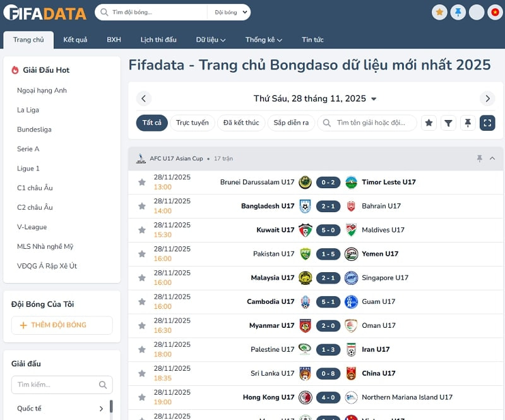Enter fullscreen mode via the expand icon
This screenshot has height=420, width=505.
pos(487,123)
